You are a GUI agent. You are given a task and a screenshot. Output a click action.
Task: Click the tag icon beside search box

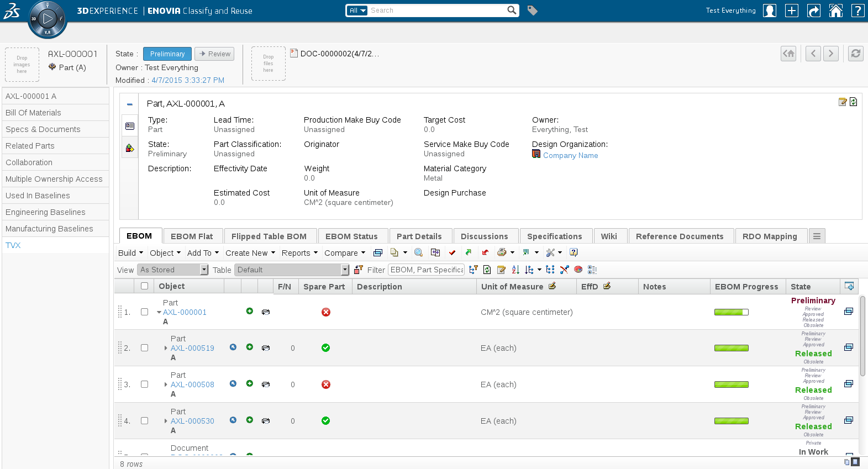coord(532,10)
